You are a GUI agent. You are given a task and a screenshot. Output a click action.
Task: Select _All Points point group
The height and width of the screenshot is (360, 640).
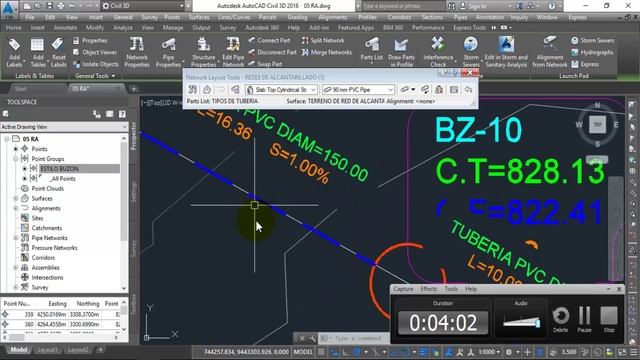[x=62, y=179]
